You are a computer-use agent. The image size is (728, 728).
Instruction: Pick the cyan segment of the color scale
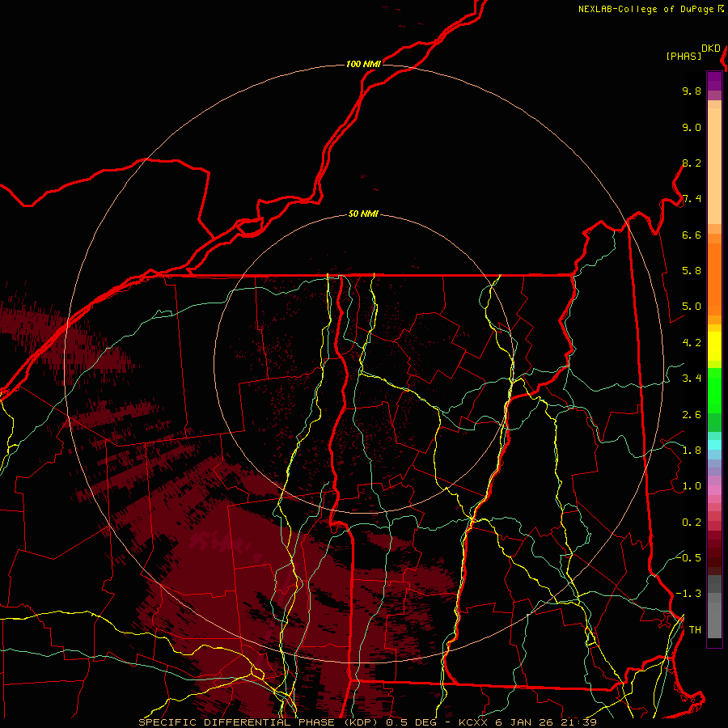pyautogui.click(x=714, y=445)
